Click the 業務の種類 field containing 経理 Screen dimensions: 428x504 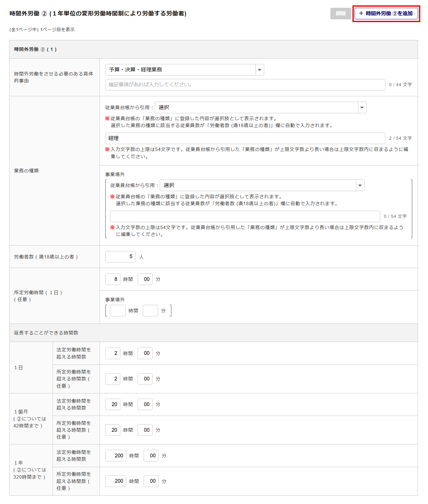pyautogui.click(x=245, y=138)
